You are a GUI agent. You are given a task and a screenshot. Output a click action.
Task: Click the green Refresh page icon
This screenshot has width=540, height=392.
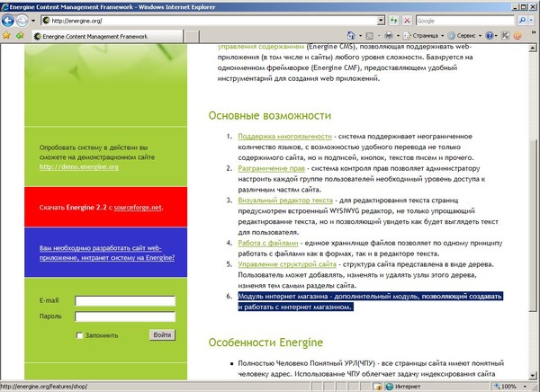(x=393, y=21)
